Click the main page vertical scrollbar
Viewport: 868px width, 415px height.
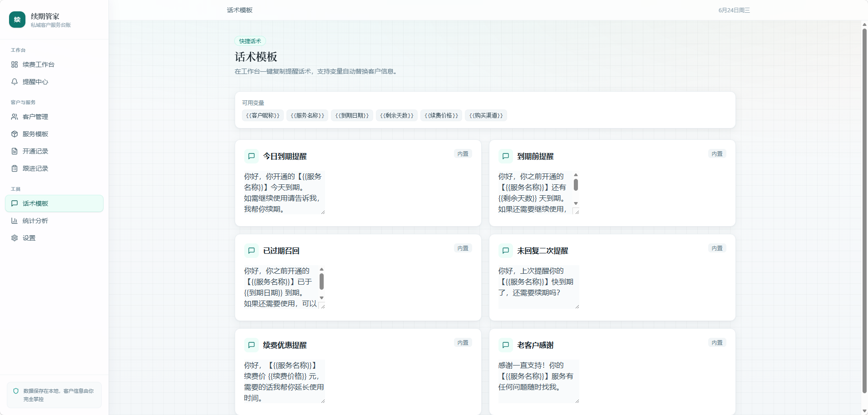[864, 211]
